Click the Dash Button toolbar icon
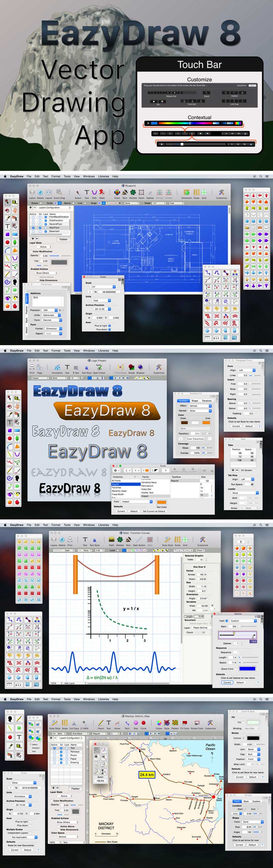This screenshot has width=273, height=868. tap(139, 540)
